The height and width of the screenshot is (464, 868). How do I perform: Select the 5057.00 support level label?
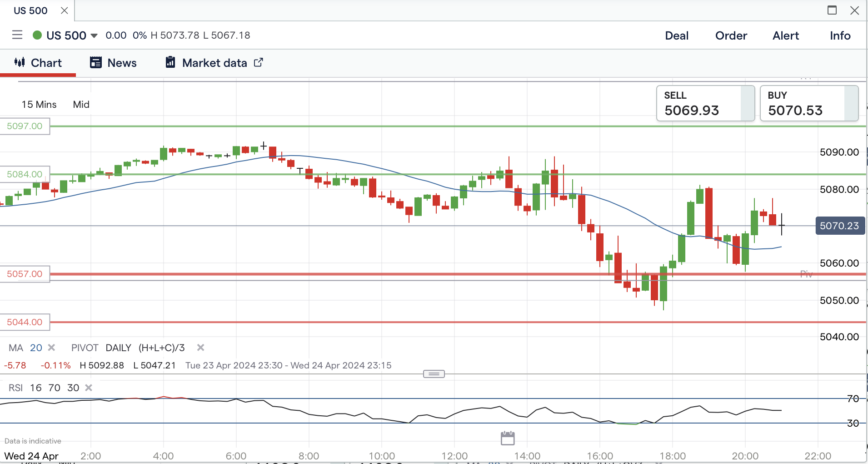click(25, 274)
